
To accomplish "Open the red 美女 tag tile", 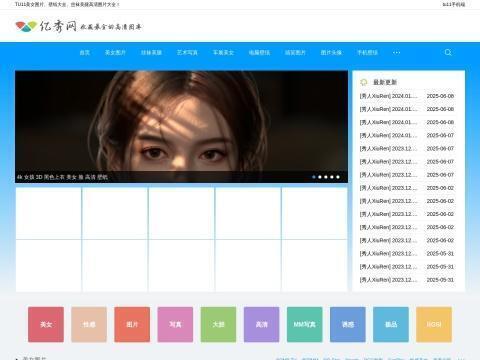I will click(x=46, y=324).
